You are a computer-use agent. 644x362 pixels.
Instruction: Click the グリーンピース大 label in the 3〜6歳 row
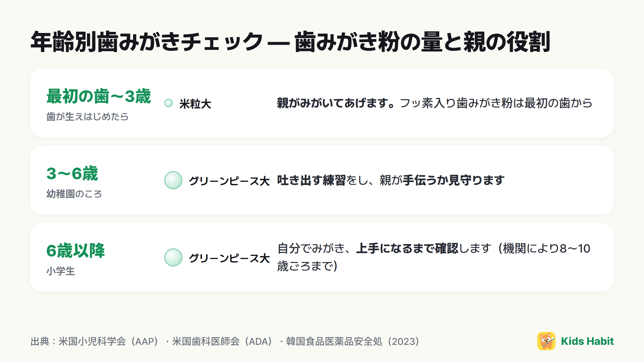click(x=229, y=181)
